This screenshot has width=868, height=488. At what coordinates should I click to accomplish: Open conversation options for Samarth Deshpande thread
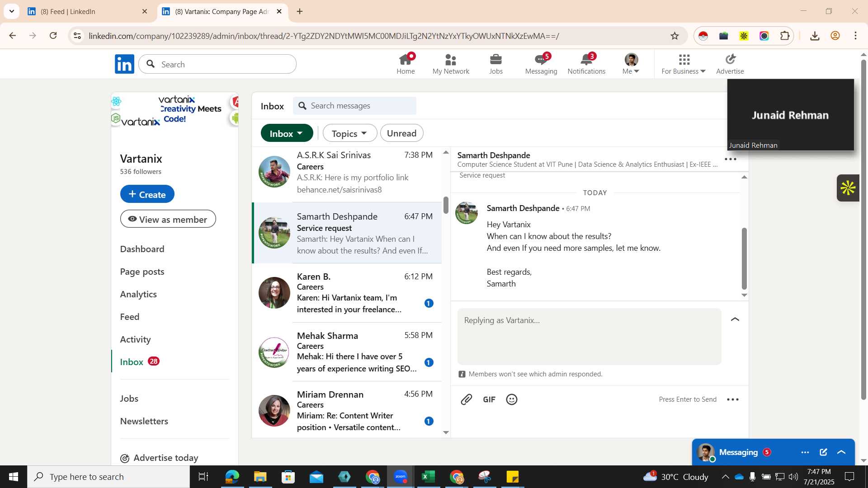731,159
